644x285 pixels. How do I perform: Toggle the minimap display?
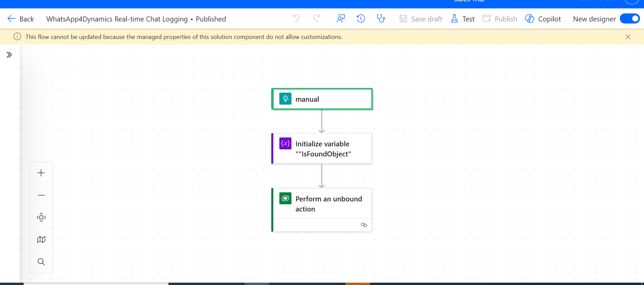[41, 239]
